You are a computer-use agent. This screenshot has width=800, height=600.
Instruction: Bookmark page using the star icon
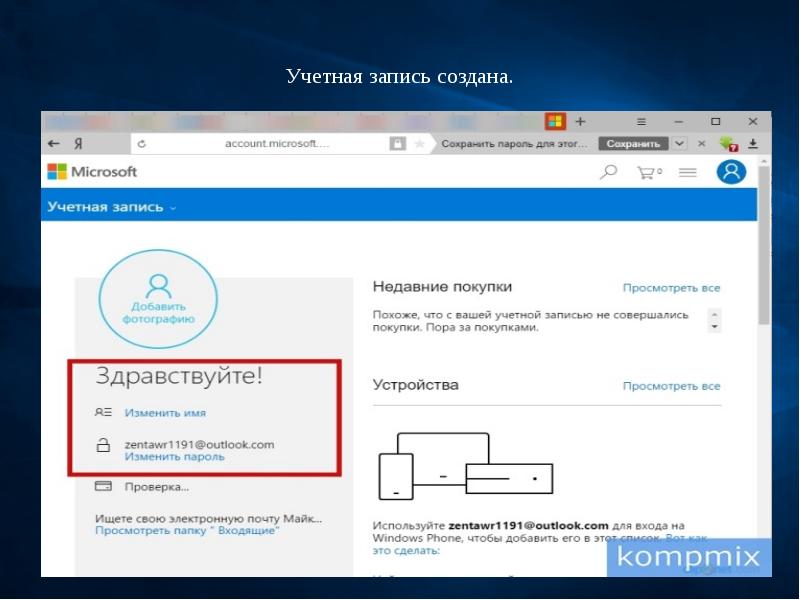click(419, 144)
